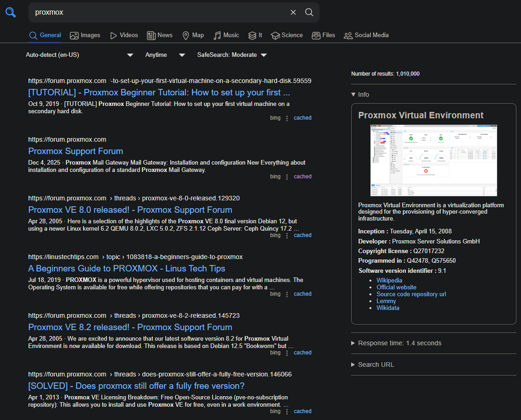The width and height of the screenshot is (521, 420).
Task: Open options dots for Linus Tech Tips result
Action: tap(287, 294)
